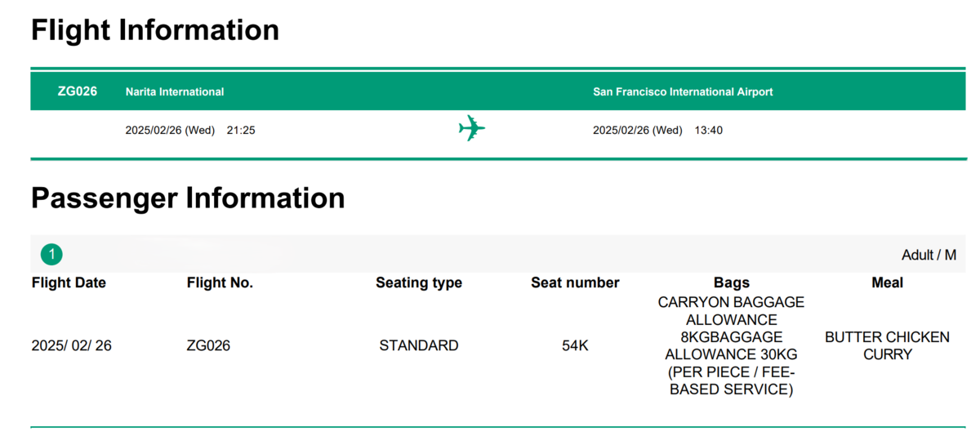Click San Francisco International Airport text
Image resolution: width=980 pixels, height=445 pixels.
[x=683, y=91]
